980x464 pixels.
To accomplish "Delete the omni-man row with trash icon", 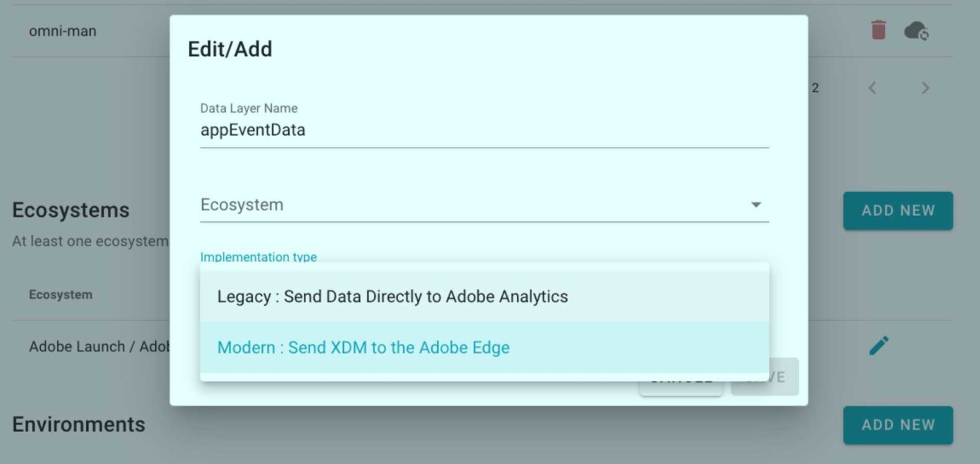I will 879,30.
